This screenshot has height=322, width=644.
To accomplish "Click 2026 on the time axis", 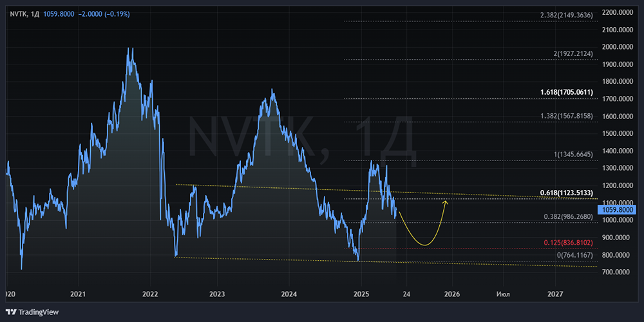I will pyautogui.click(x=452, y=294).
